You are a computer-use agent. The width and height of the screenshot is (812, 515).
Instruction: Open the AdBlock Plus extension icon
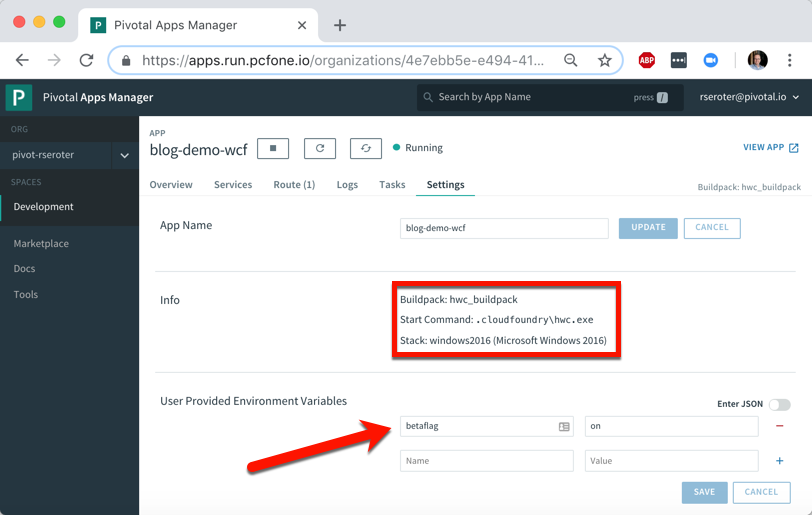coord(647,60)
